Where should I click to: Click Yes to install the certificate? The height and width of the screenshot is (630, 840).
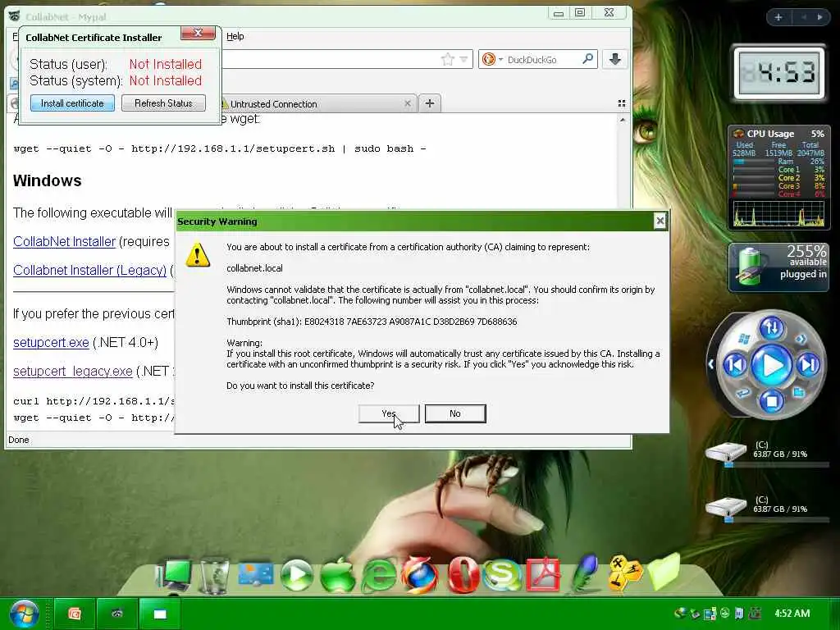pos(389,413)
